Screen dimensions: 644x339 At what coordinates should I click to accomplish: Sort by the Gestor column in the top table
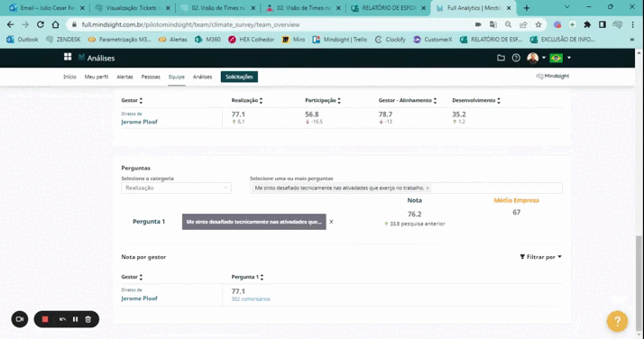coord(141,101)
